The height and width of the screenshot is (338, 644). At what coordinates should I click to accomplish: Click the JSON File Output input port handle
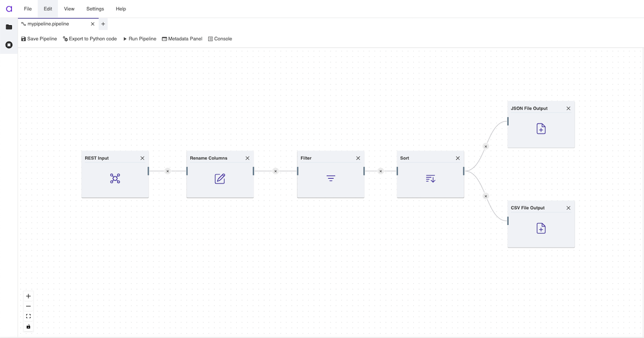coord(508,121)
